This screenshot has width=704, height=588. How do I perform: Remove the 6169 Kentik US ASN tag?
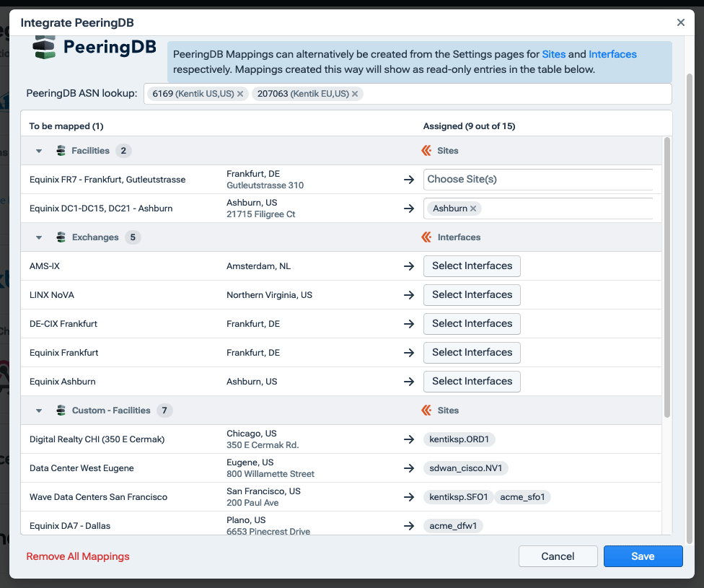coord(242,93)
